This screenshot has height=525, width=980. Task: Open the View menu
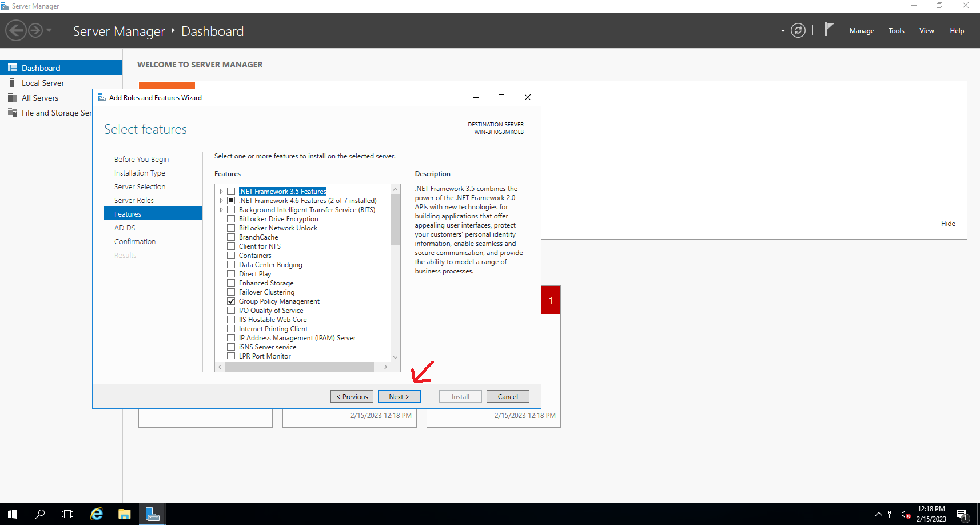[x=926, y=31]
